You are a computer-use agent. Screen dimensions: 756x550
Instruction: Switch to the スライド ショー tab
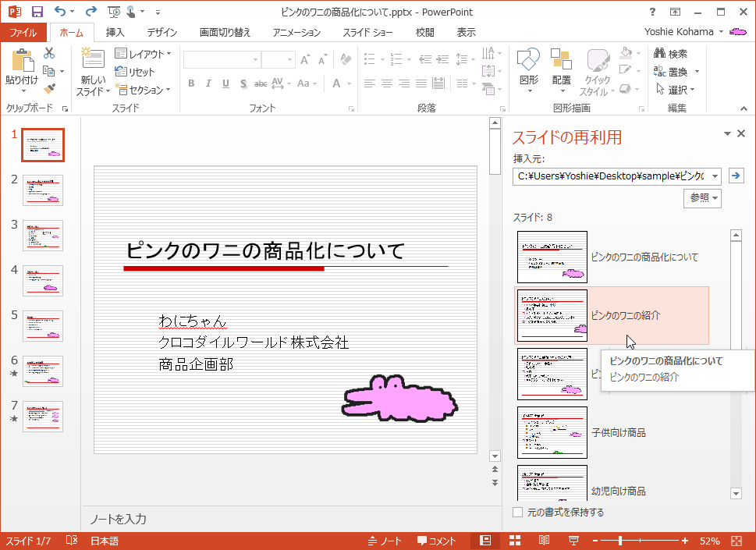[x=368, y=32]
